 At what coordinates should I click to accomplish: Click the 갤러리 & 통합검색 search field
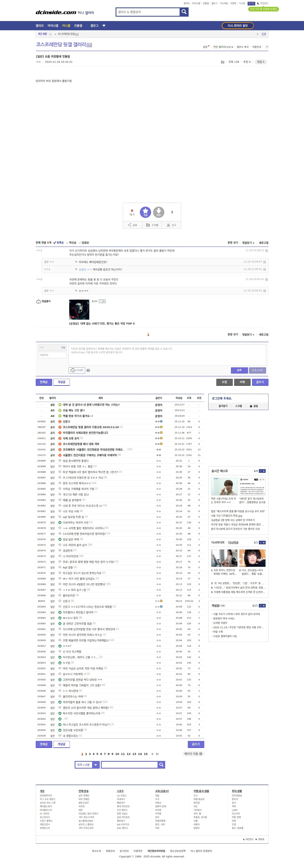coord(148,12)
